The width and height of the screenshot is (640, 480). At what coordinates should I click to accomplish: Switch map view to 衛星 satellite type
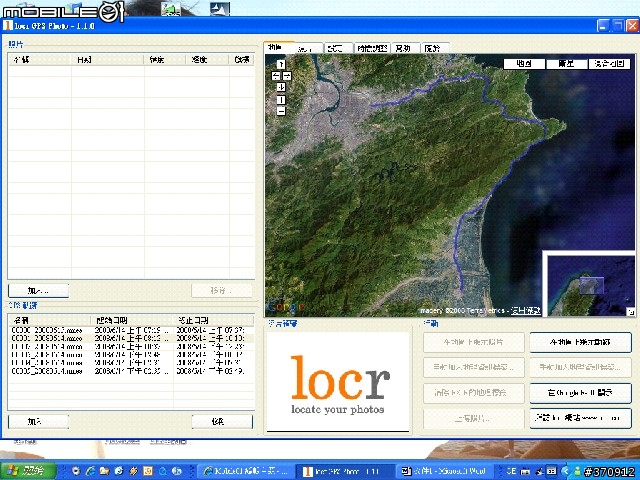[567, 64]
